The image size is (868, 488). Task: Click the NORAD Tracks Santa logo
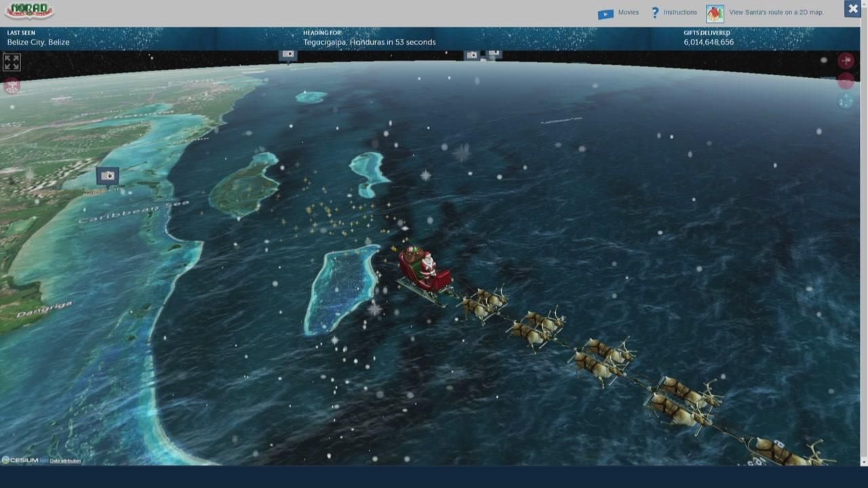click(28, 11)
